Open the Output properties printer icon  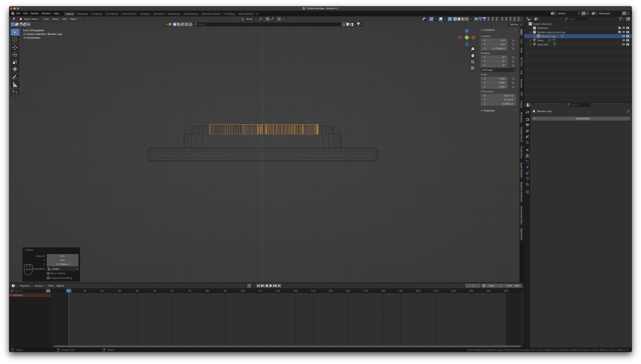tap(527, 125)
